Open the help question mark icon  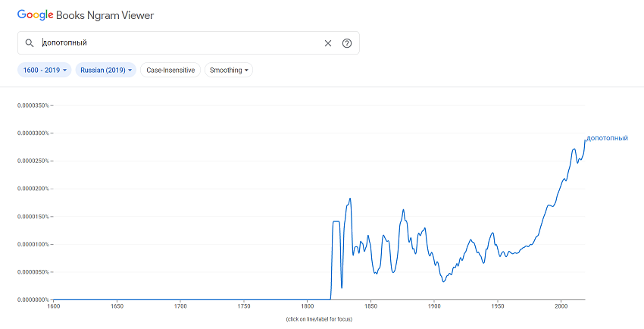[x=347, y=43]
